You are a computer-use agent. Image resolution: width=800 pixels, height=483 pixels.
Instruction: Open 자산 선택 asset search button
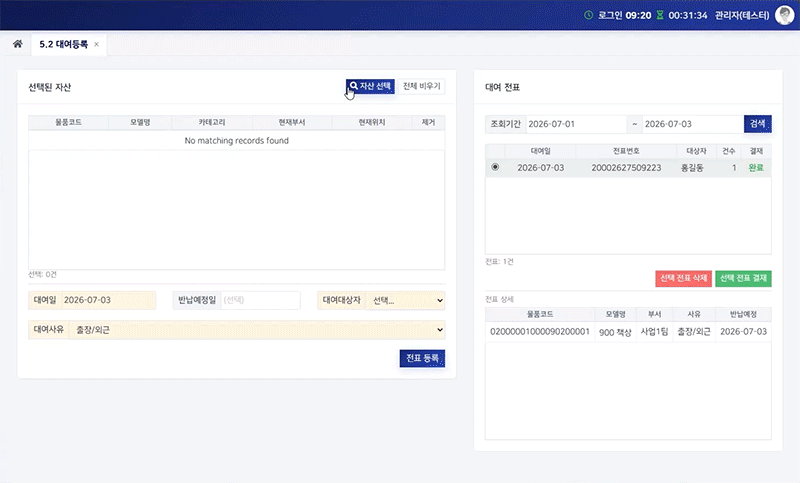point(370,86)
